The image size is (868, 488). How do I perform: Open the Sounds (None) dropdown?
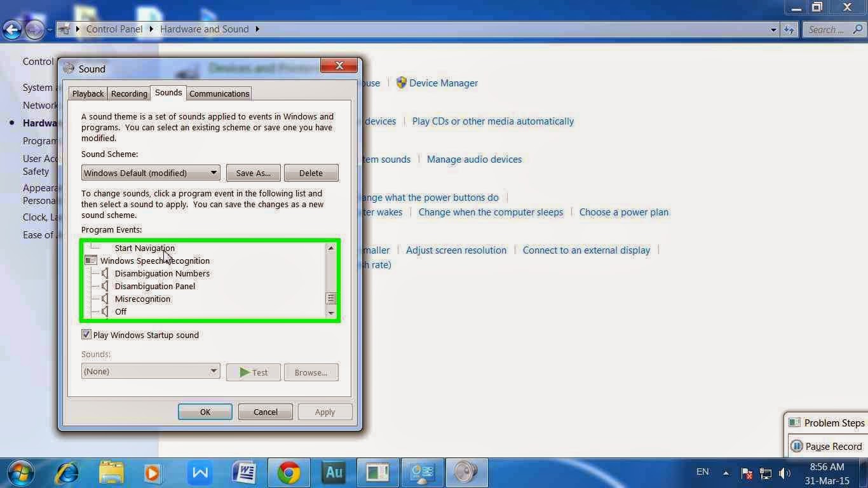tap(151, 371)
